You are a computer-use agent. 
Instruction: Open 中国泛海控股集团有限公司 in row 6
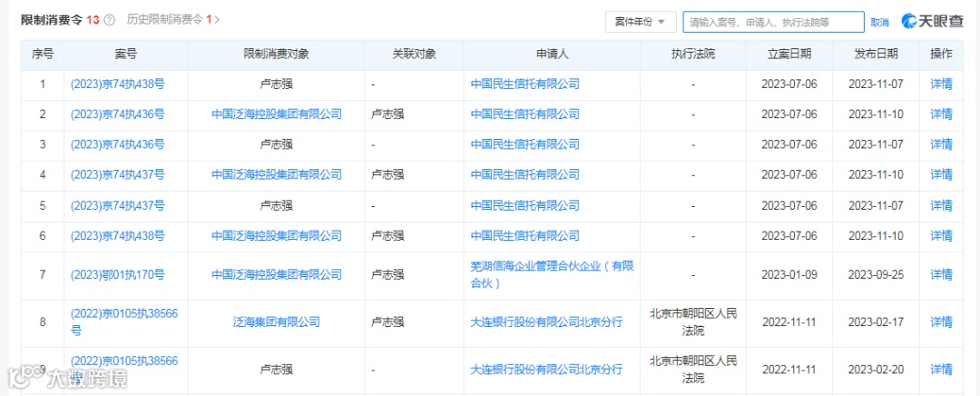276,236
